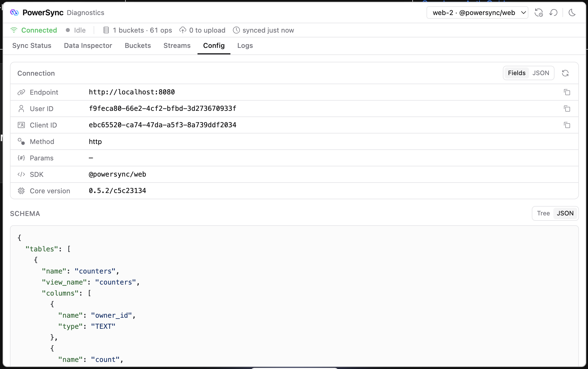The width and height of the screenshot is (588, 369).
Task: Switch to the Logs tab
Action: (x=245, y=46)
